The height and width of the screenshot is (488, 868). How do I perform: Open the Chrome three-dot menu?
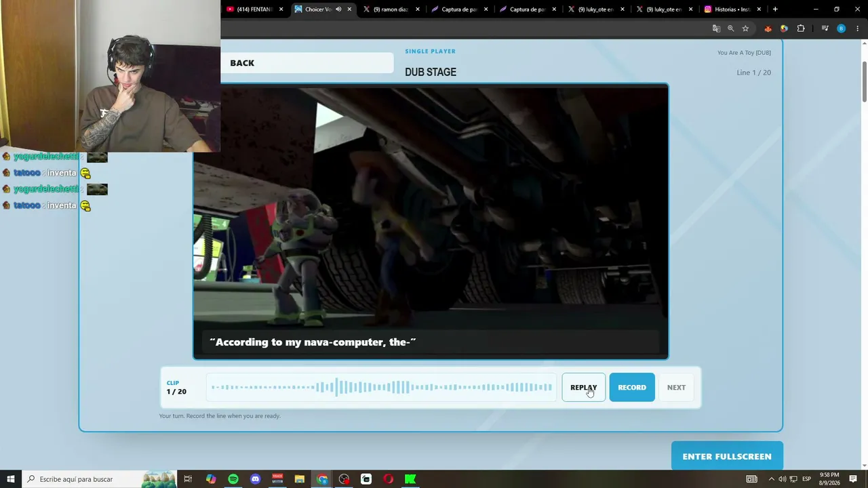tap(858, 28)
